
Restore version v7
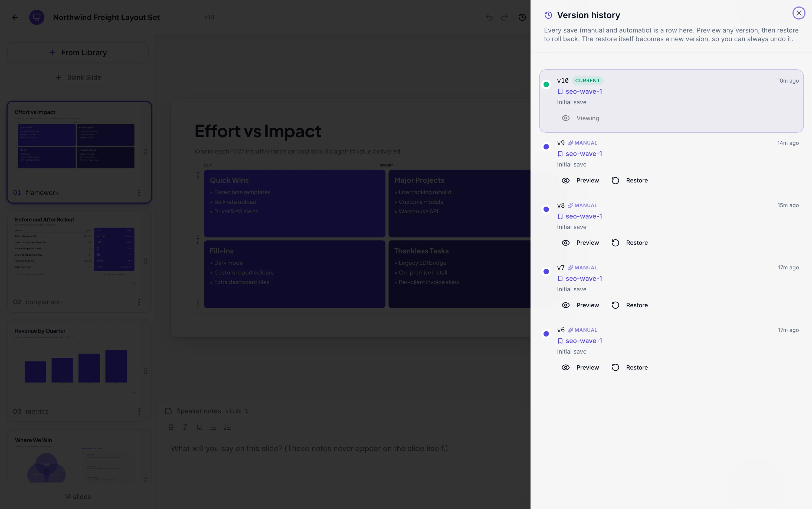630,305
